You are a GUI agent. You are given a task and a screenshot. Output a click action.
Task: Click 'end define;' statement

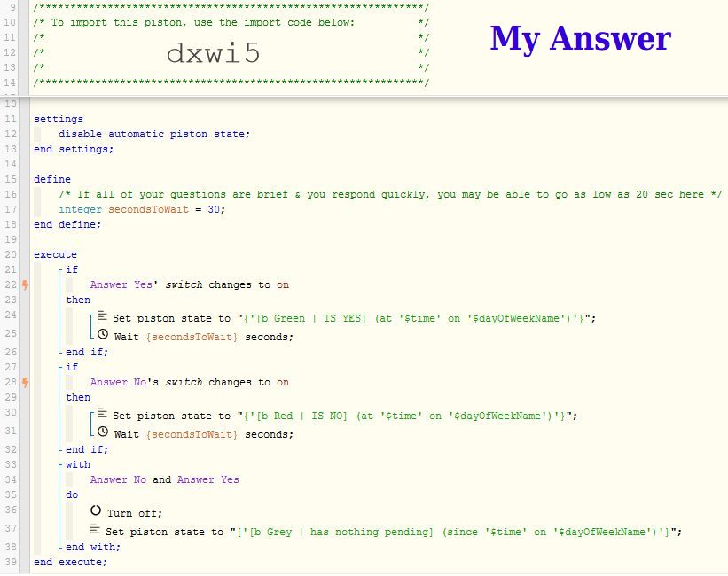(x=67, y=225)
